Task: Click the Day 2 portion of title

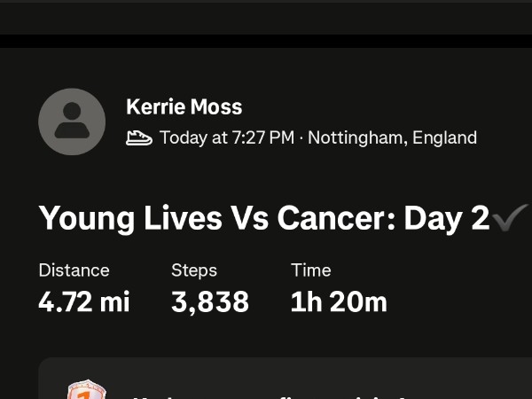Action: pyautogui.click(x=447, y=218)
